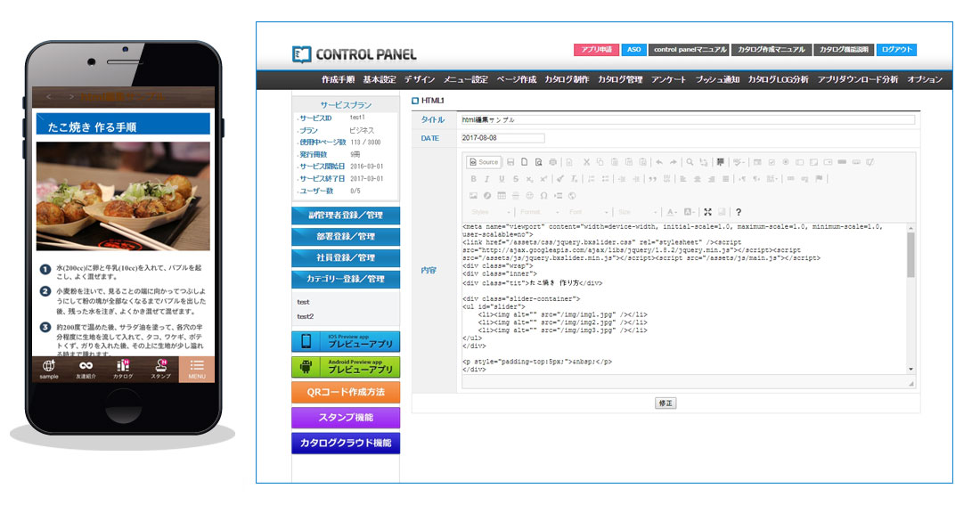980x505 pixels.
Task: Click the DATE input field
Action: (x=502, y=138)
